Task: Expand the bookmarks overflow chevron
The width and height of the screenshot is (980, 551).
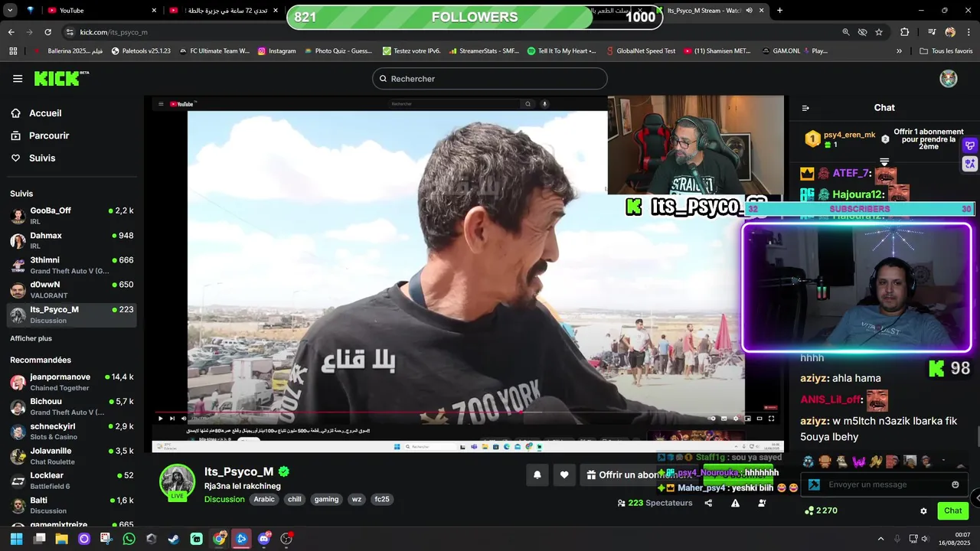Action: tap(899, 51)
